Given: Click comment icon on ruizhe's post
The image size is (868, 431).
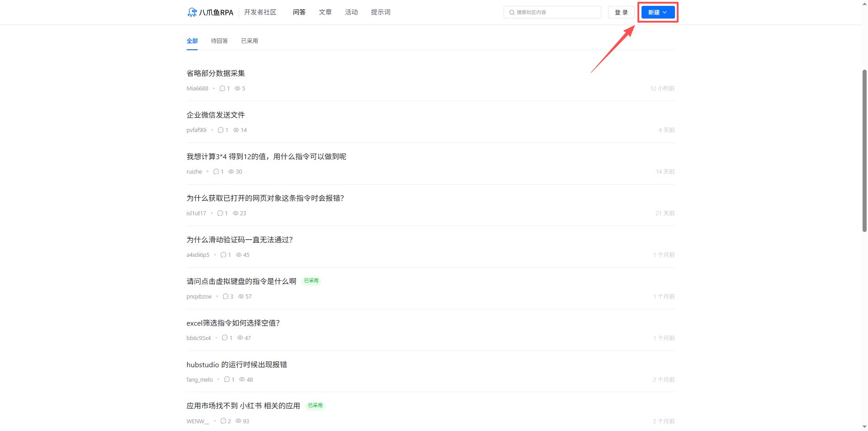Looking at the screenshot, I should (x=216, y=171).
